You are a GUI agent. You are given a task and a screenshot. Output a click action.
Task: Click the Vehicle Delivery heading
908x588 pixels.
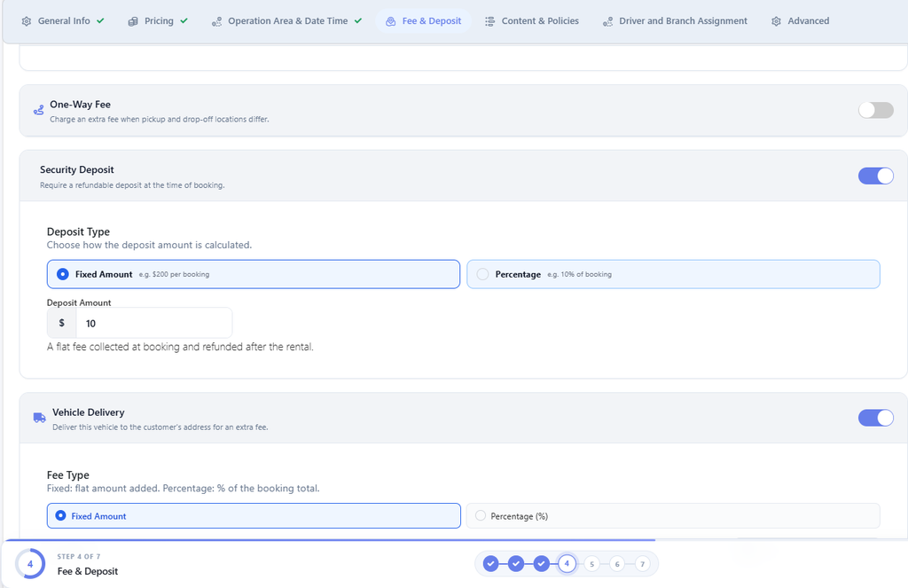(x=89, y=412)
